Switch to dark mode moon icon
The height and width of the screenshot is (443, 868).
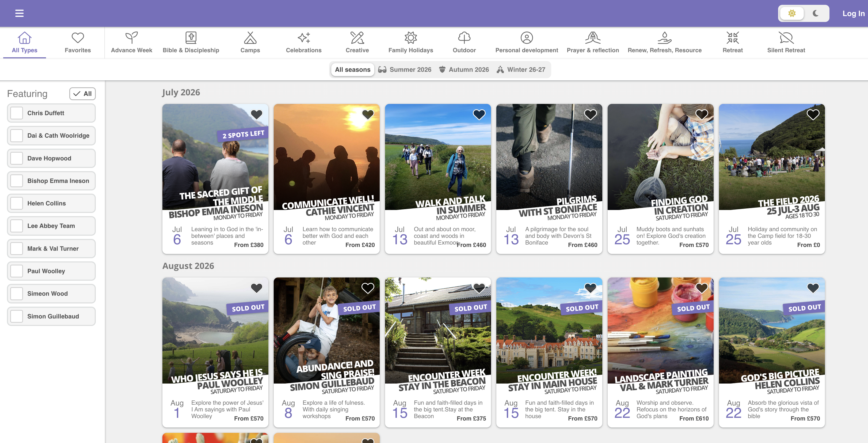click(816, 13)
